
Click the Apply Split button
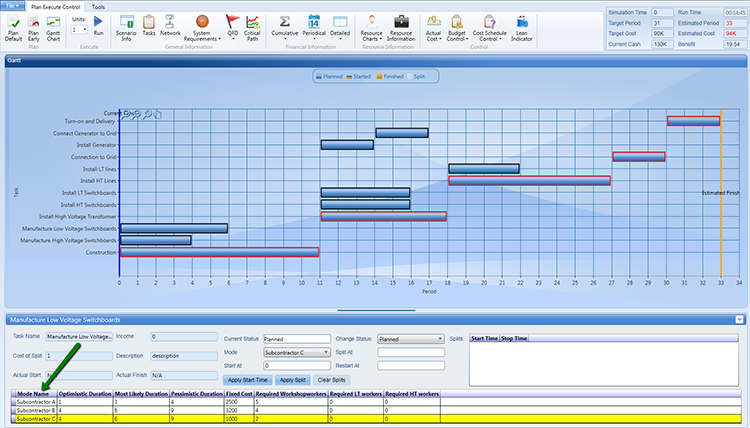293,380
